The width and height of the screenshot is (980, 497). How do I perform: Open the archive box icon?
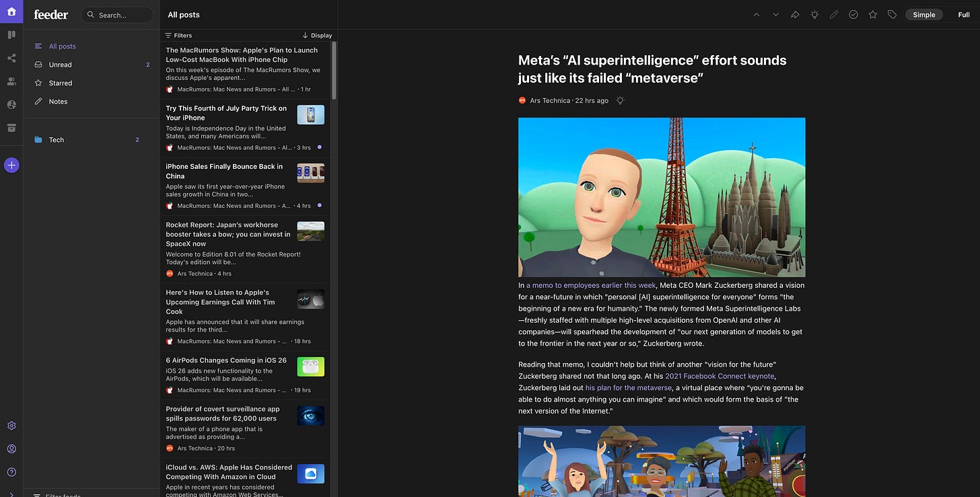coord(11,128)
